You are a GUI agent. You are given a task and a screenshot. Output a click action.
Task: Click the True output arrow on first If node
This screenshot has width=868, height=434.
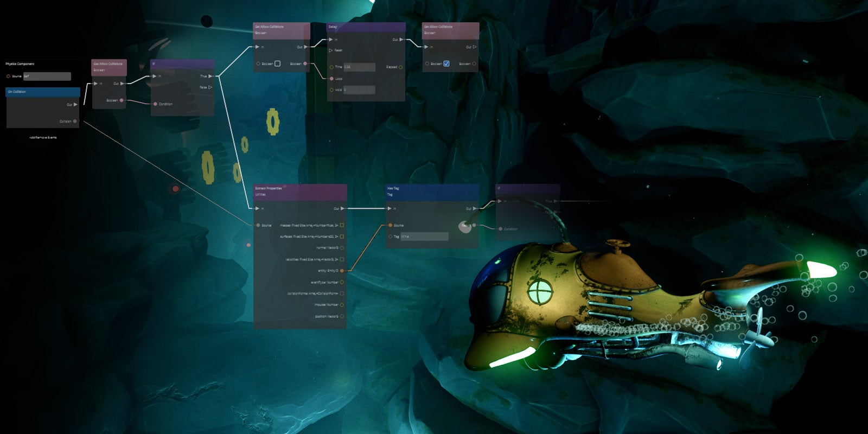[210, 76]
